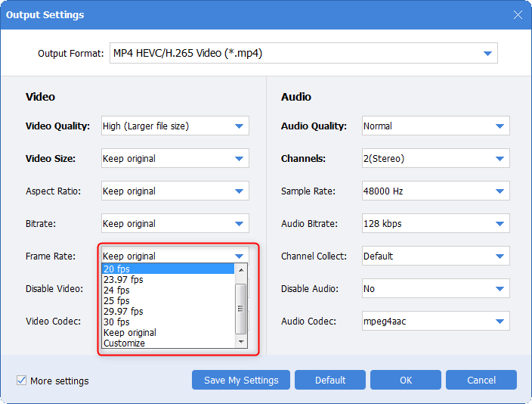The height and width of the screenshot is (404, 532).
Task: Confirm with the OK button
Action: click(406, 380)
